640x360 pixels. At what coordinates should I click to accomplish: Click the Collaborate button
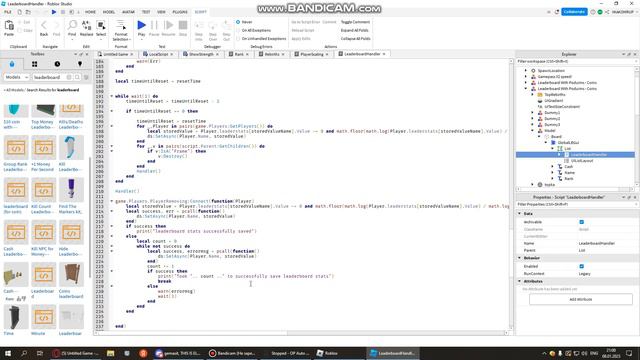pyautogui.click(x=574, y=12)
